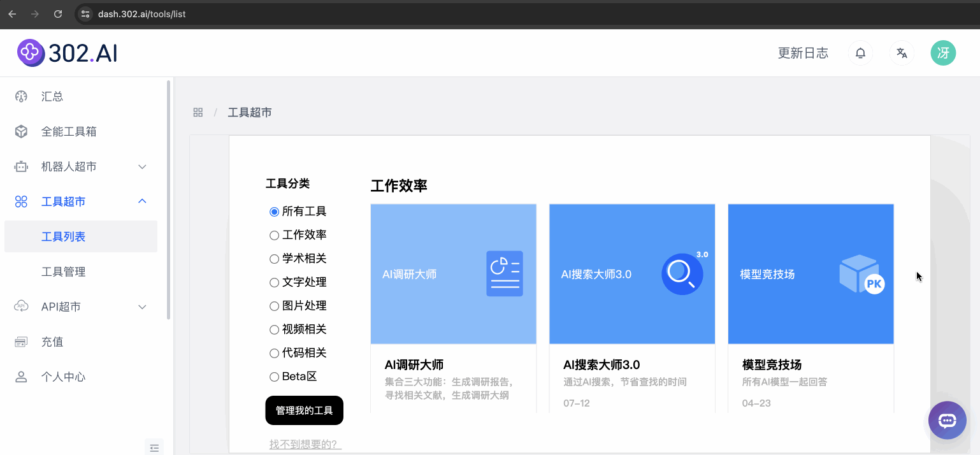Select the 代码相关 radio button
This screenshot has height=455, width=980.
coord(274,353)
